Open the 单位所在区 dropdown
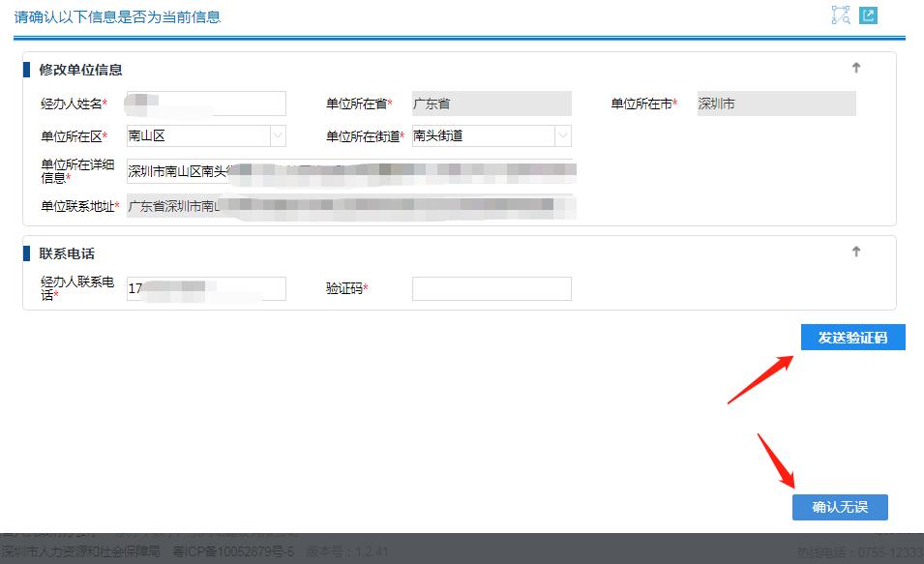The image size is (924, 564). pos(279,135)
